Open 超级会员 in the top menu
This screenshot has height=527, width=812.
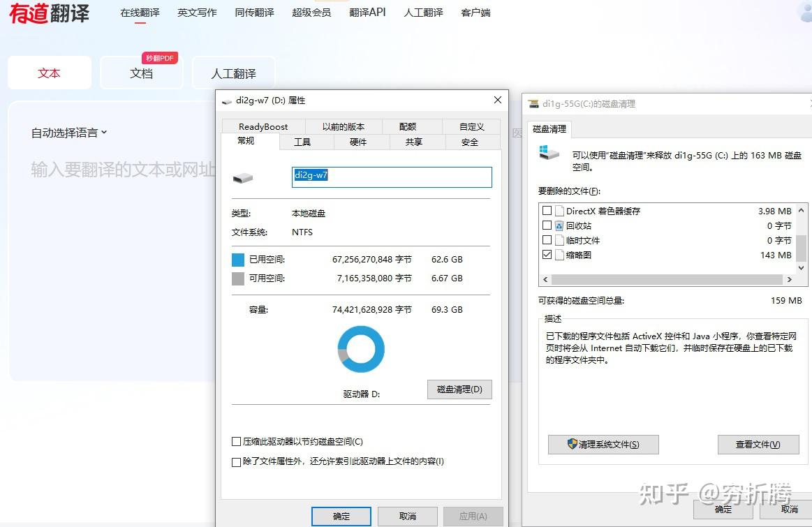pyautogui.click(x=311, y=13)
